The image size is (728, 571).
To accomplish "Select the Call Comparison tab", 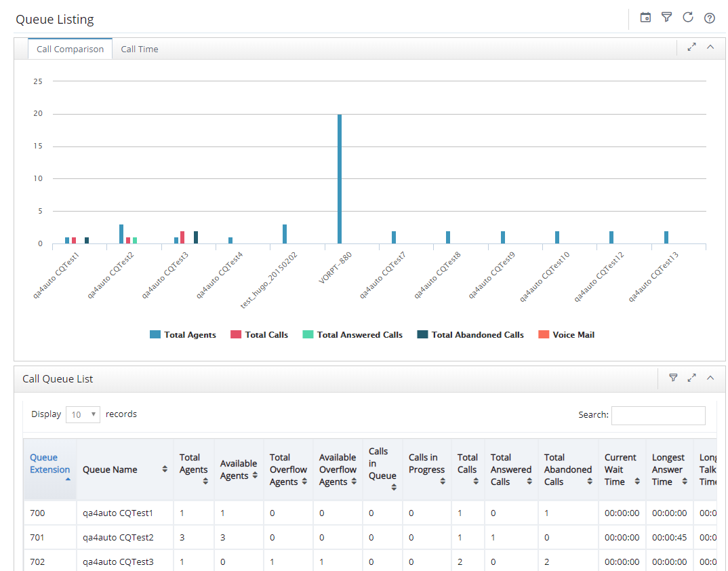I will click(x=70, y=49).
